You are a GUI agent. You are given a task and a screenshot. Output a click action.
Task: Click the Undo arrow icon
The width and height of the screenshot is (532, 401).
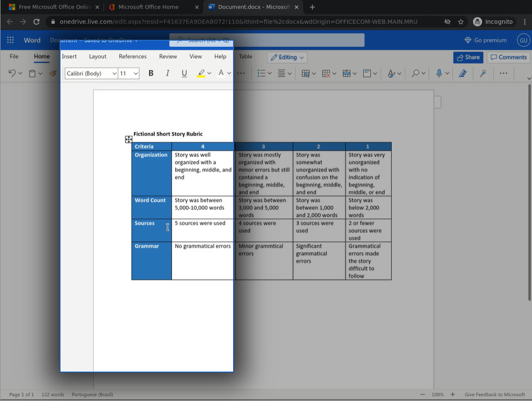12,73
